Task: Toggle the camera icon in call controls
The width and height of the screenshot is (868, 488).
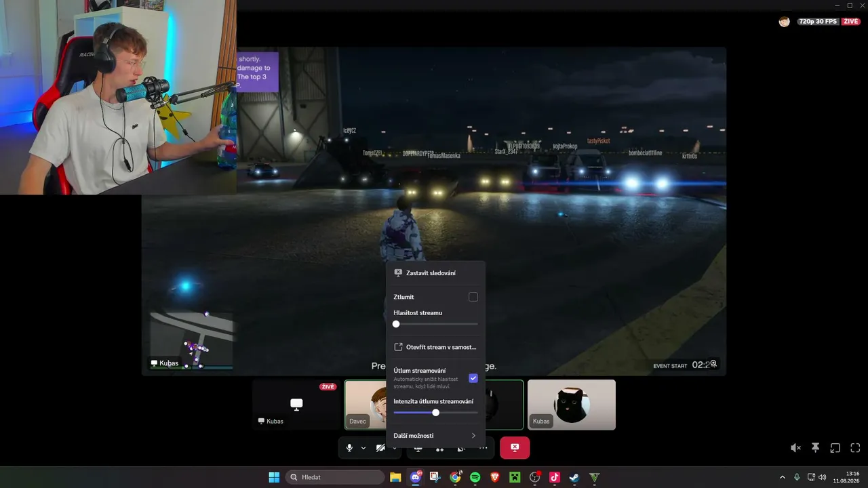Action: pos(380,448)
